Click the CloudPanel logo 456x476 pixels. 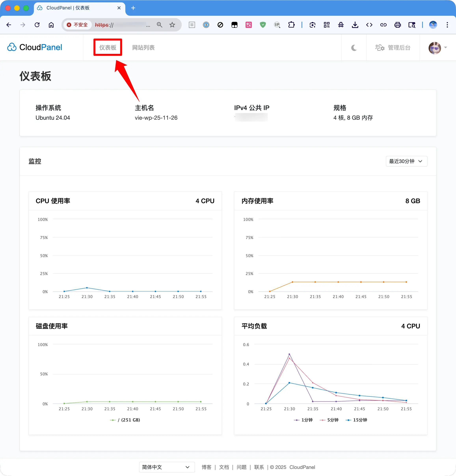point(34,47)
